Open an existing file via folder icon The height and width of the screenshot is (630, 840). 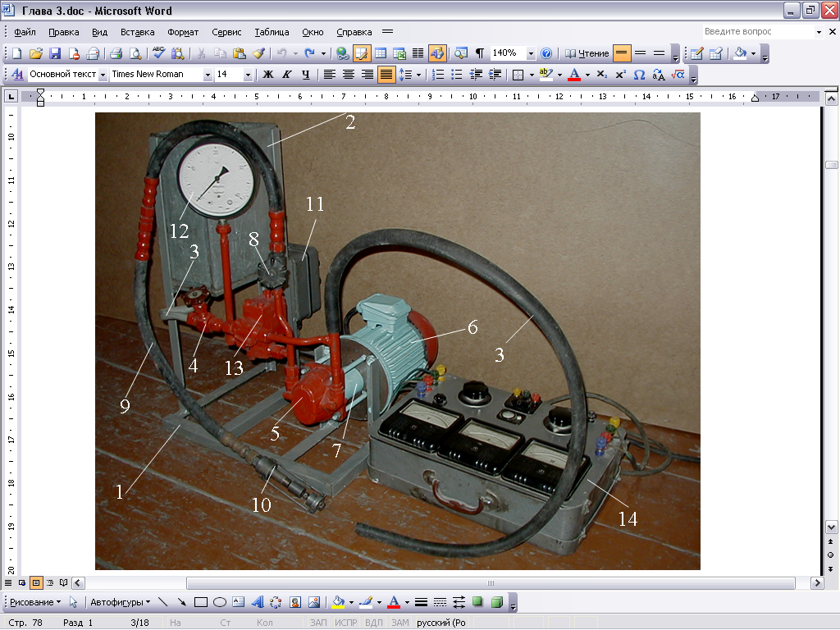click(36, 53)
